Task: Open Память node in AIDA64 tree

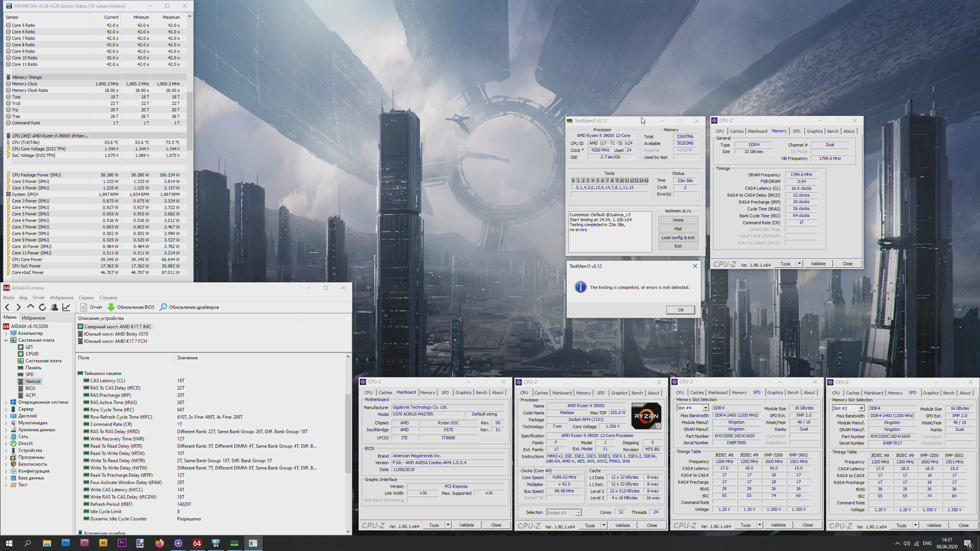Action: (29, 367)
